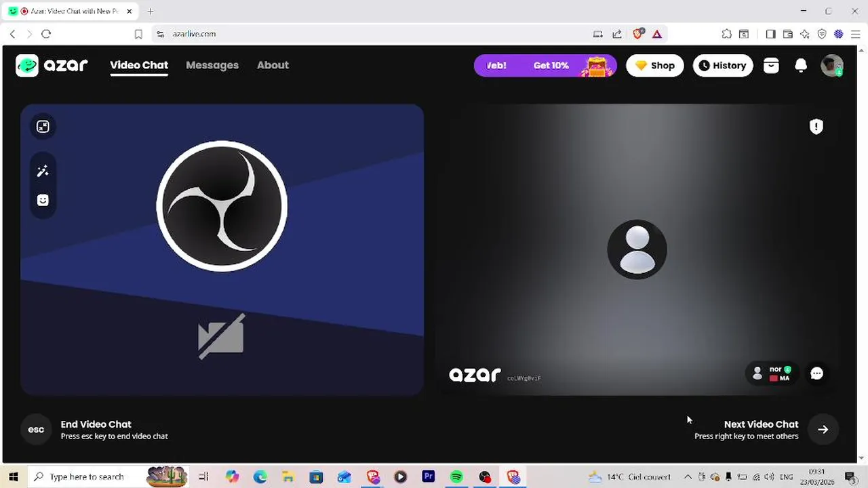Open the Brave VPN shield icon
The height and width of the screenshot is (488, 868).
point(822,34)
